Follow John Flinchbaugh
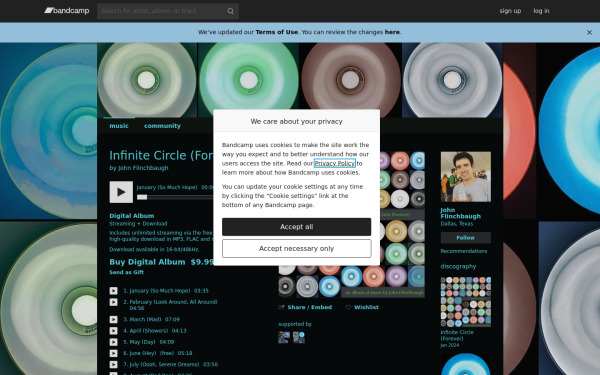This screenshot has width=600, height=375. click(466, 238)
